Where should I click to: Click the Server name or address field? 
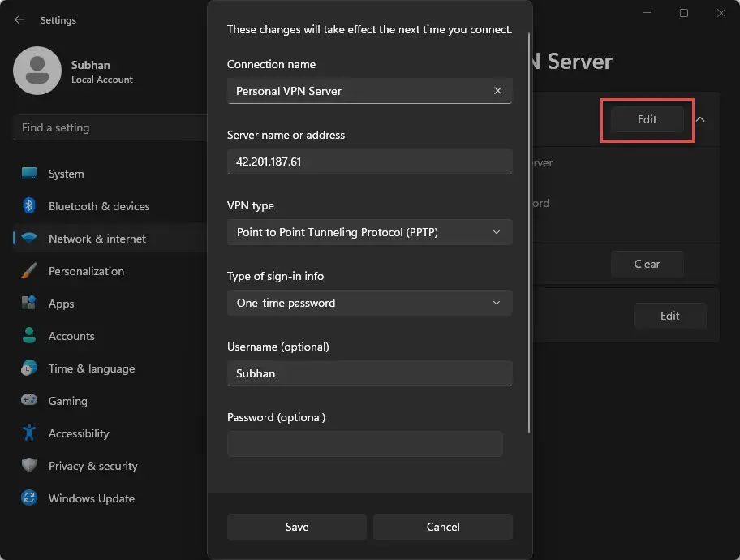(x=369, y=162)
